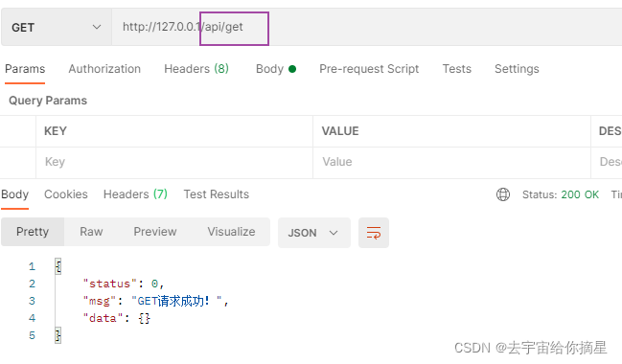Click the Status: 200 OK text
The image size is (622, 364).
[561, 194]
